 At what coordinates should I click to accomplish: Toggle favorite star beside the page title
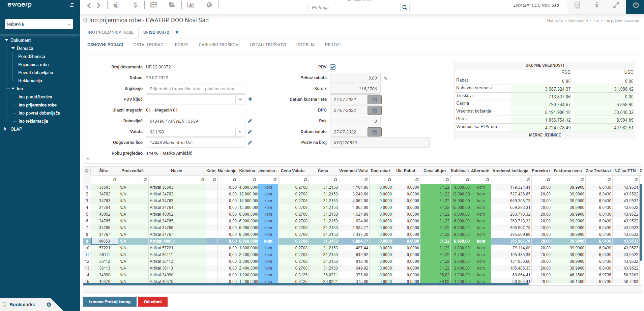(85, 21)
